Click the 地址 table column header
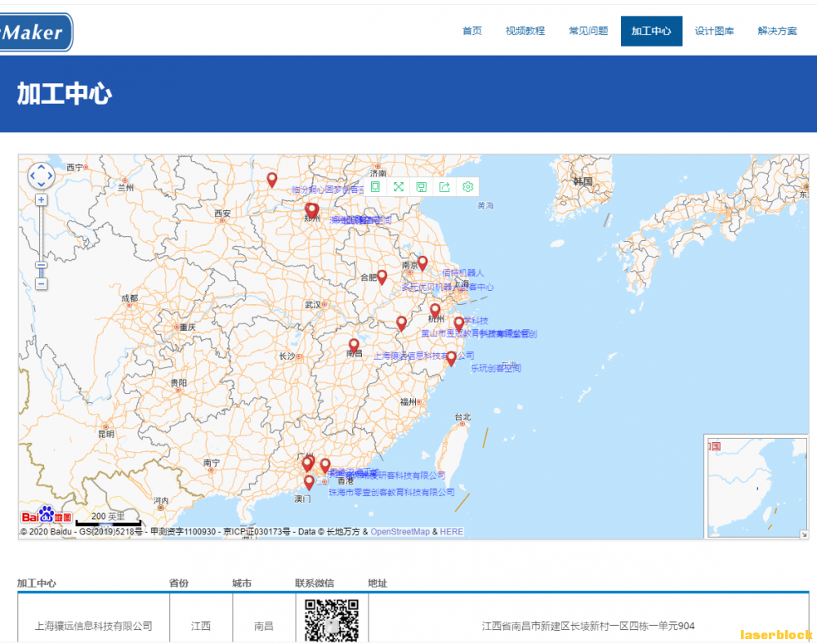The height and width of the screenshot is (644, 817). point(377,583)
